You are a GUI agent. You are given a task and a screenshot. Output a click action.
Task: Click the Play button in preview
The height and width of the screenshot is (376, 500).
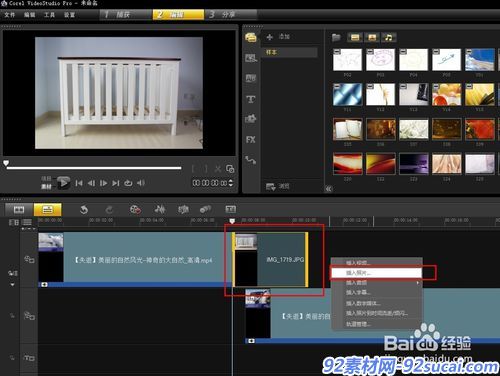[x=63, y=183]
